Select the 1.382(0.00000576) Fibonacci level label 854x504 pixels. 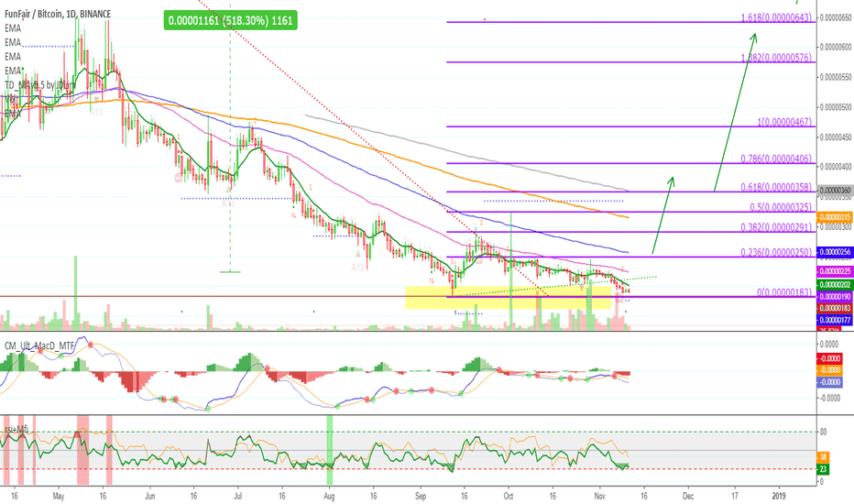point(776,58)
